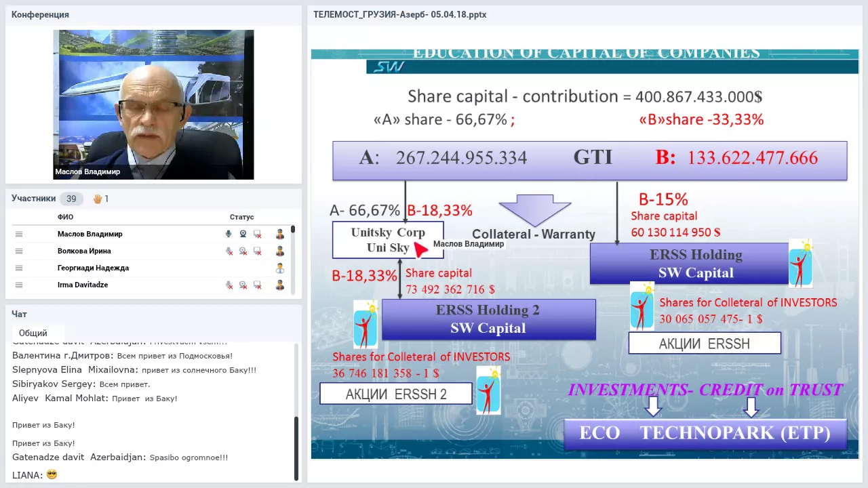
Task: Click the presentation slide area
Action: click(x=585, y=254)
